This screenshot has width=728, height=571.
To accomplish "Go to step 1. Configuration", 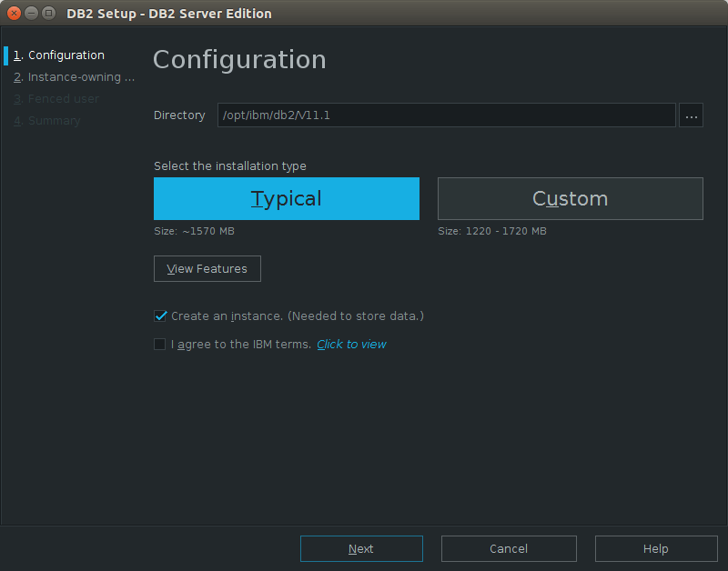I will coord(59,55).
